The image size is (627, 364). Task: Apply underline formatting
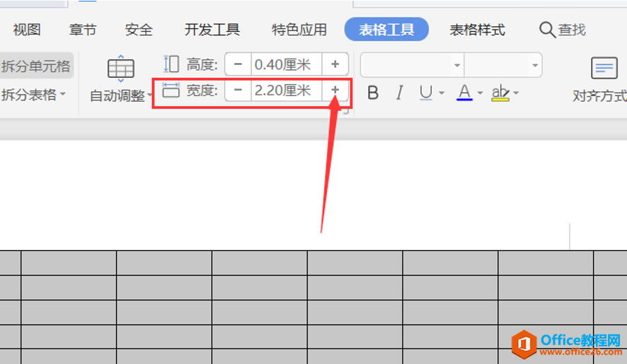click(426, 93)
